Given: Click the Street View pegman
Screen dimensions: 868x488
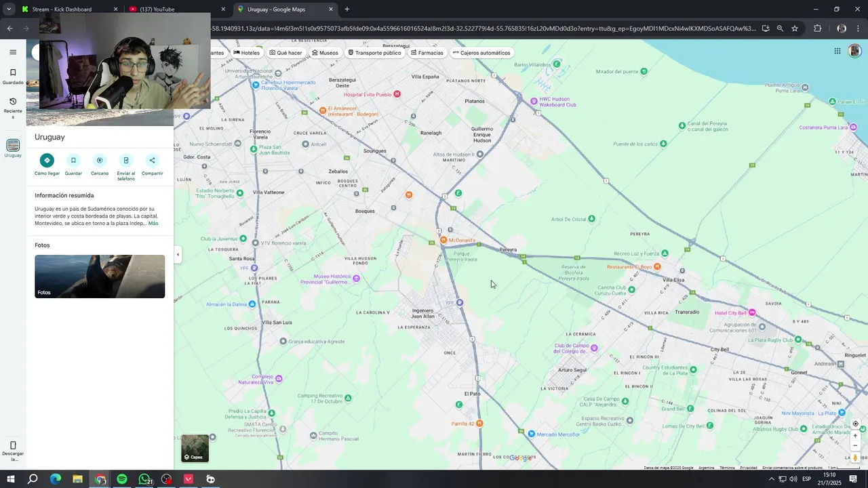Looking at the screenshot, I should tap(855, 457).
